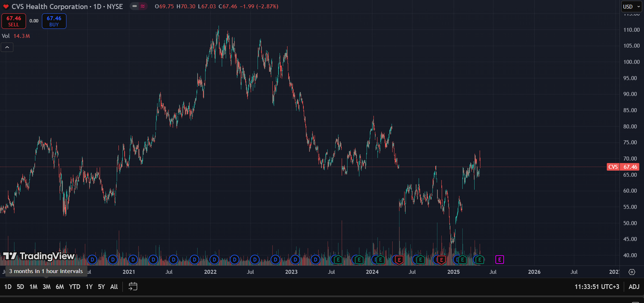Click the CVS heart logo icon

[6, 7]
